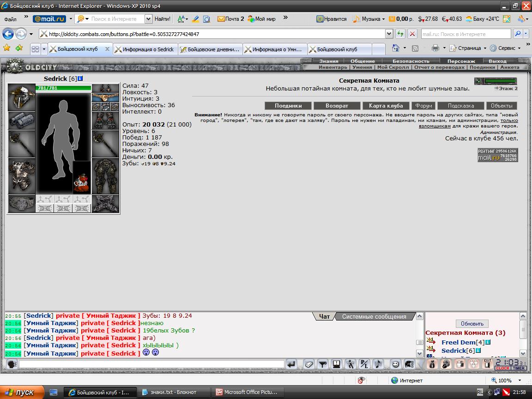
Task: Open the address bar history dropdown
Action: tap(389, 34)
